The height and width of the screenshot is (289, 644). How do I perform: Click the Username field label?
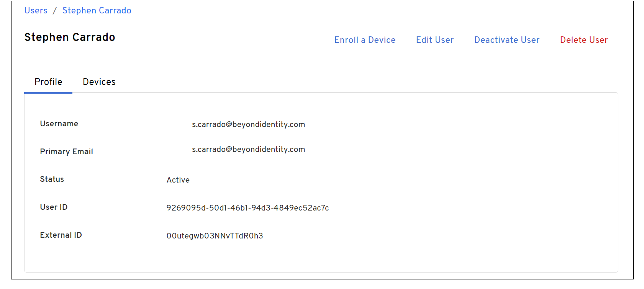click(x=59, y=124)
